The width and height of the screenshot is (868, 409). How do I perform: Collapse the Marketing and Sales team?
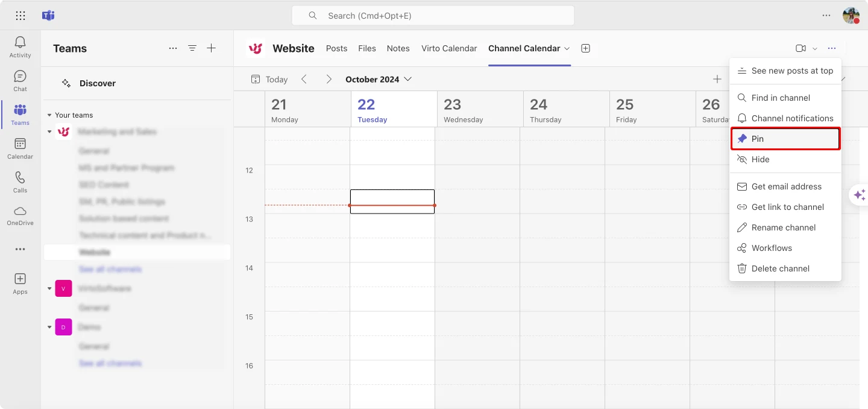pyautogui.click(x=49, y=132)
